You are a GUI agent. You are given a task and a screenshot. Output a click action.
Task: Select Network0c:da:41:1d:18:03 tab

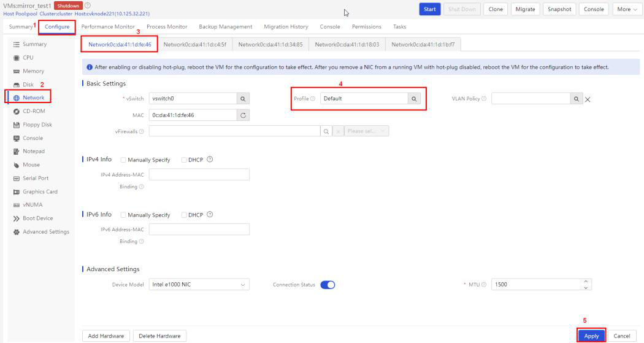[347, 44]
